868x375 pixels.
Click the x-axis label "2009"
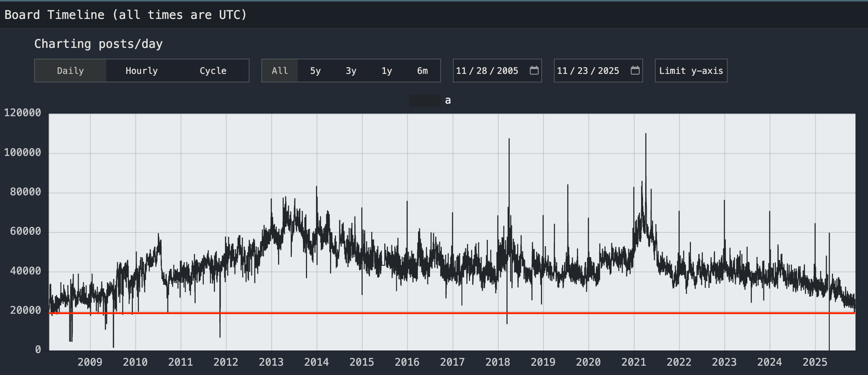pos(90,362)
